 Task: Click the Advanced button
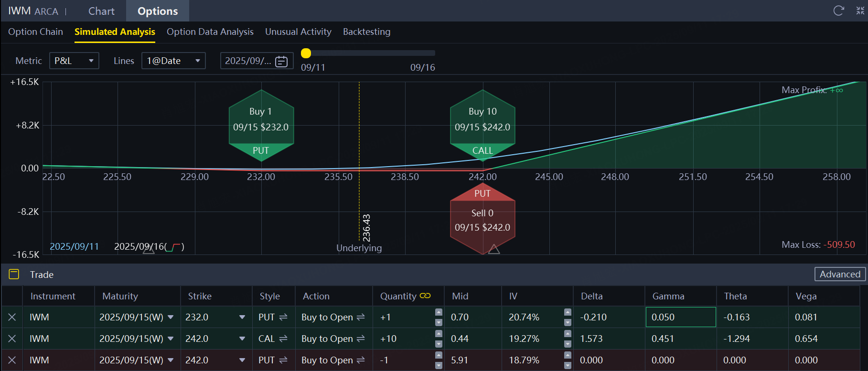click(x=839, y=274)
